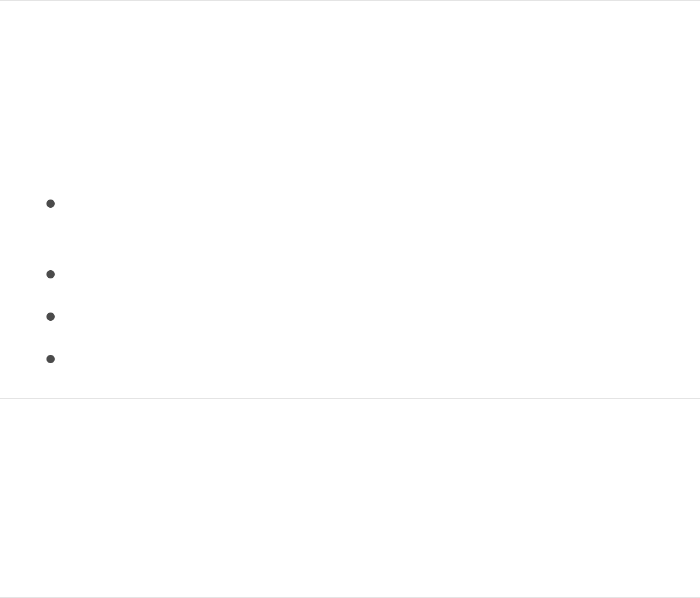Viewport: 700px width, 598px height.
Task: Click the top horizontal divider line
Action: click(x=350, y=1)
